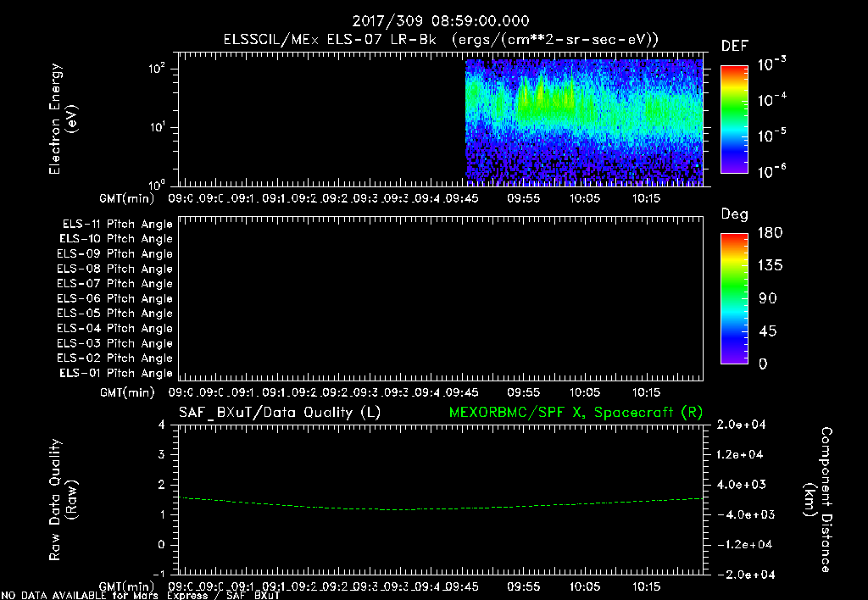Click the 135 value on Deg scale
Image resolution: width=868 pixels, height=600 pixels.
click(770, 266)
